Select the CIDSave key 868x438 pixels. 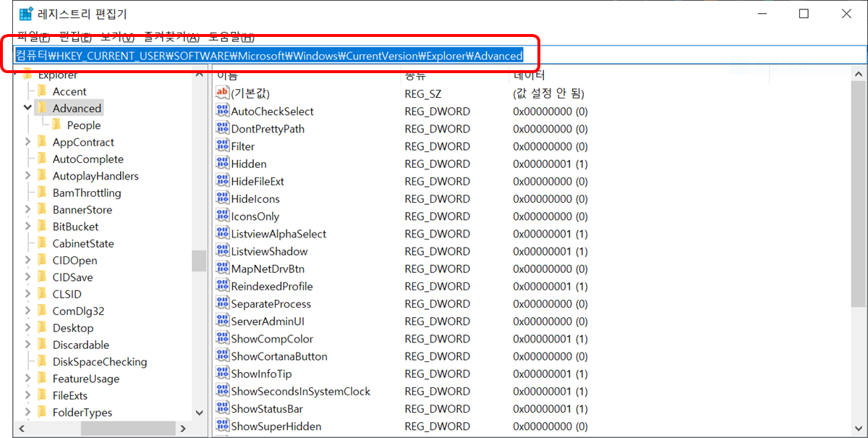point(72,277)
